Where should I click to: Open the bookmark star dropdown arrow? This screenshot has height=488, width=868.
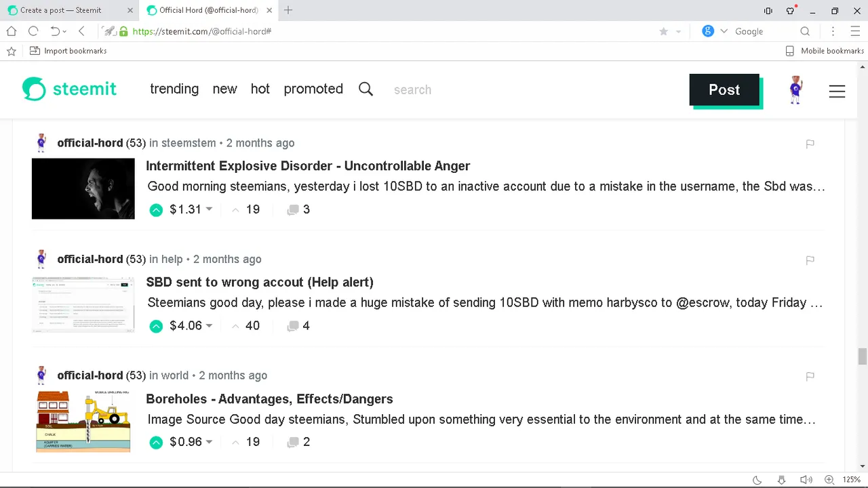tap(678, 32)
